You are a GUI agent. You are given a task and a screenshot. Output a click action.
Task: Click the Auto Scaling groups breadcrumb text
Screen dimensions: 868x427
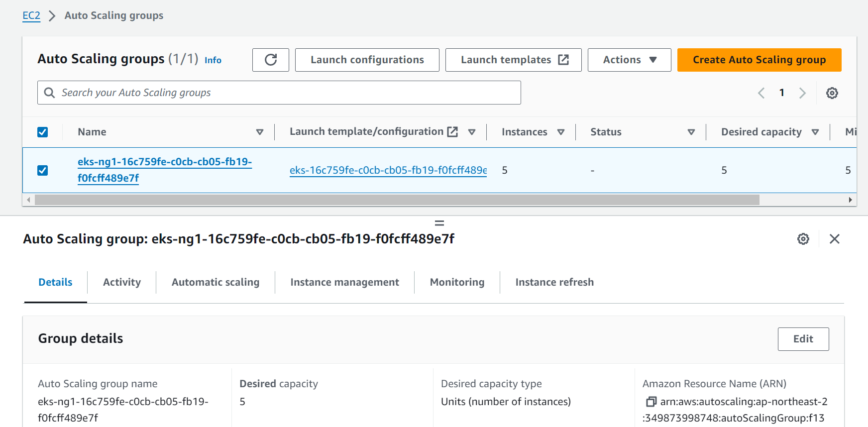(x=114, y=15)
